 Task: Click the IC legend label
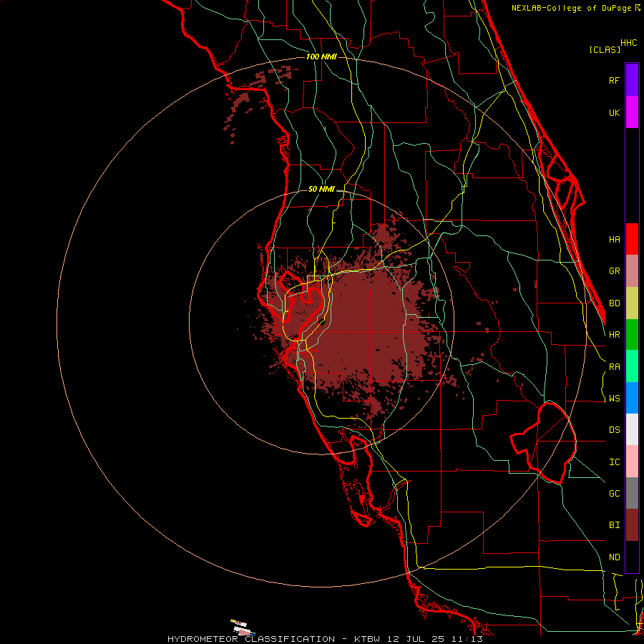click(x=614, y=462)
